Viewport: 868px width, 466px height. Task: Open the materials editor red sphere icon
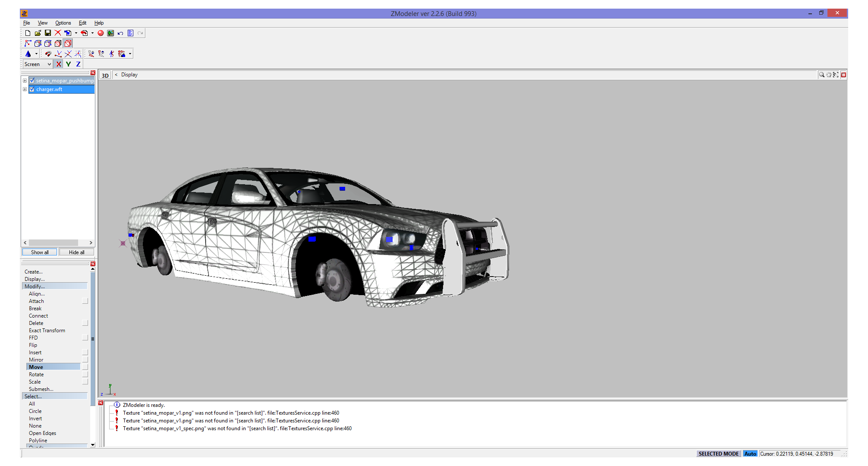pos(101,33)
